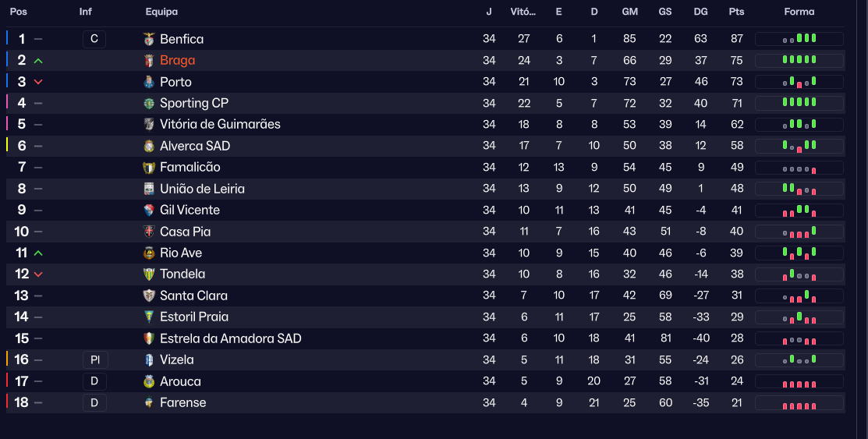
Task: Click the Sporting CP crest icon
Action: click(x=149, y=103)
